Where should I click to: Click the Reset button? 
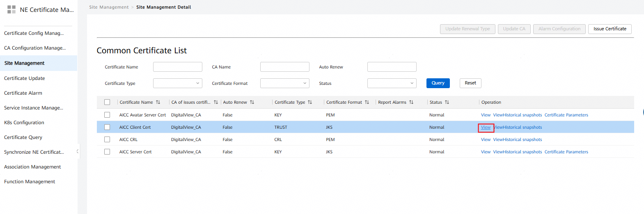[470, 83]
